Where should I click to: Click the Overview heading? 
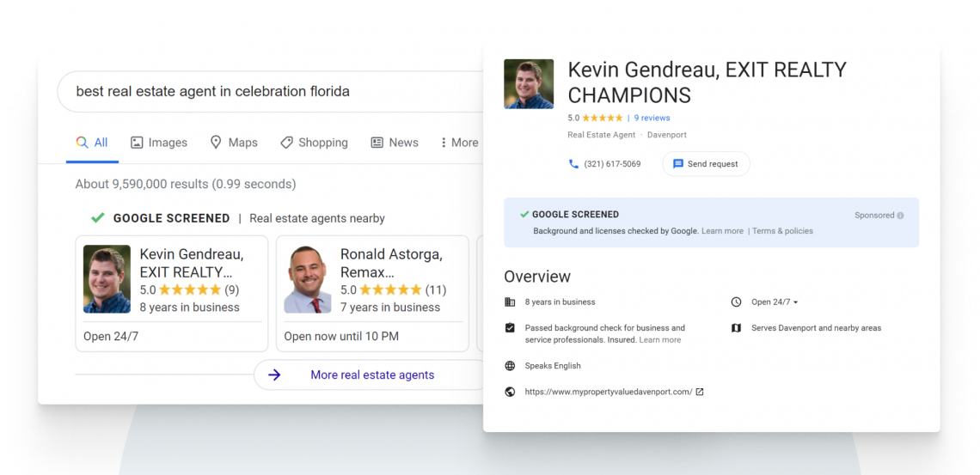pyautogui.click(x=537, y=277)
